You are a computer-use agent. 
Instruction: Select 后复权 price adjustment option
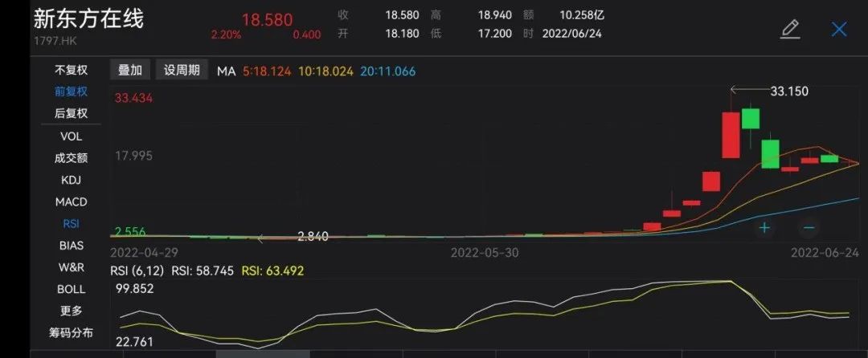tap(71, 113)
